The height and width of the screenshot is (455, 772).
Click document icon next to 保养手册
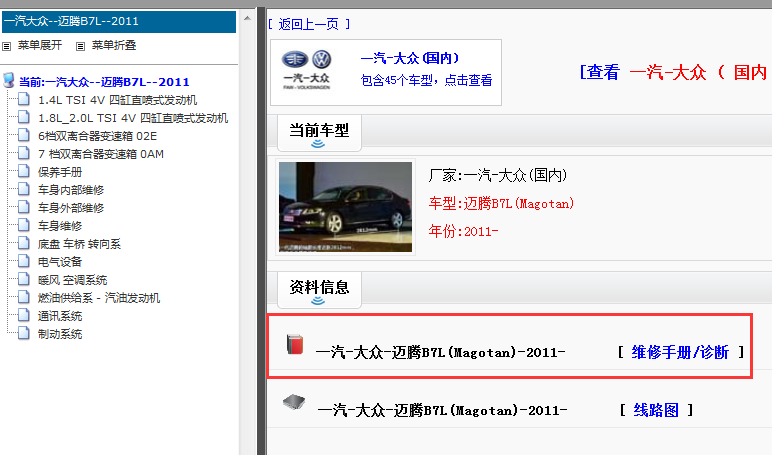[24, 171]
